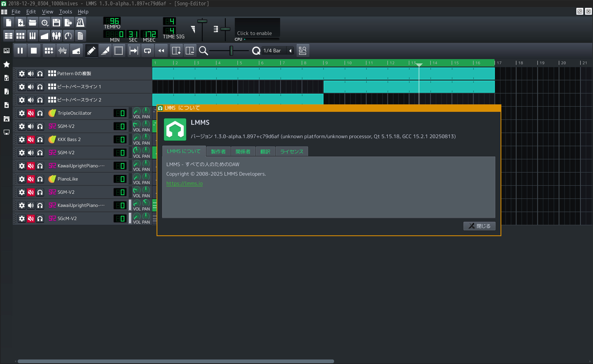Show the Mixer window
The width and height of the screenshot is (593, 364).
(x=56, y=36)
